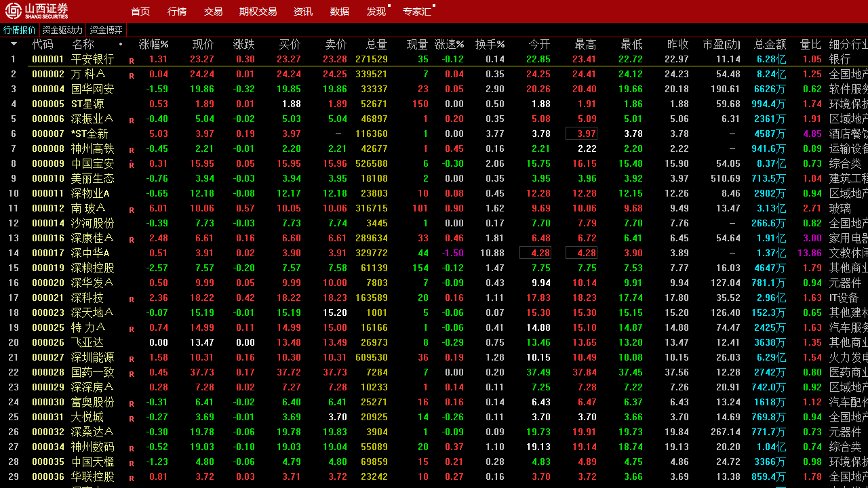Open the 发现 menu with red badge
This screenshot has width=868, height=488.
375,11
